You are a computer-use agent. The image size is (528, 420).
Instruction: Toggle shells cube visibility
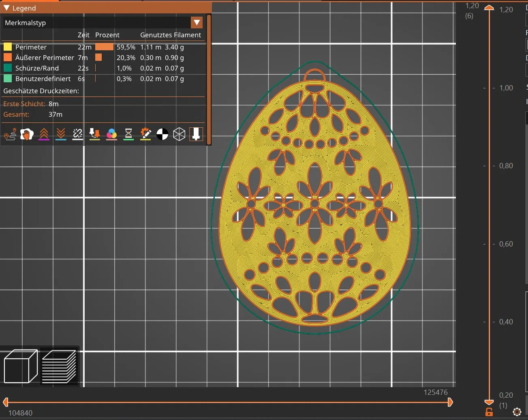tap(179, 134)
